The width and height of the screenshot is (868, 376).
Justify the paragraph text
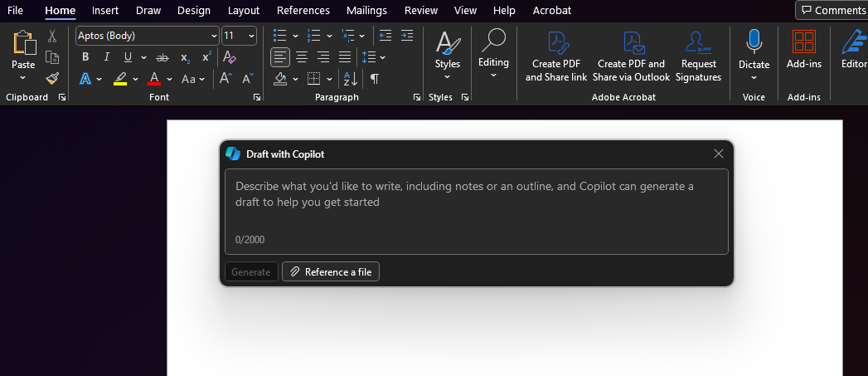345,56
